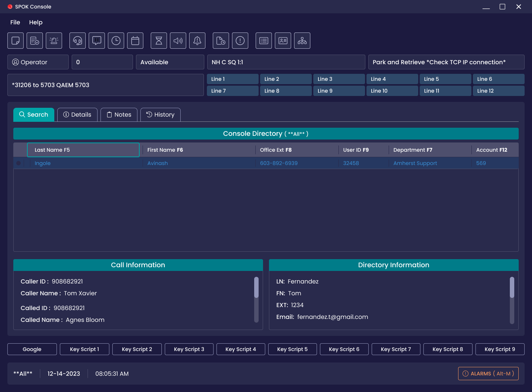
Task: Click the bell notification icon
Action: 197,41
